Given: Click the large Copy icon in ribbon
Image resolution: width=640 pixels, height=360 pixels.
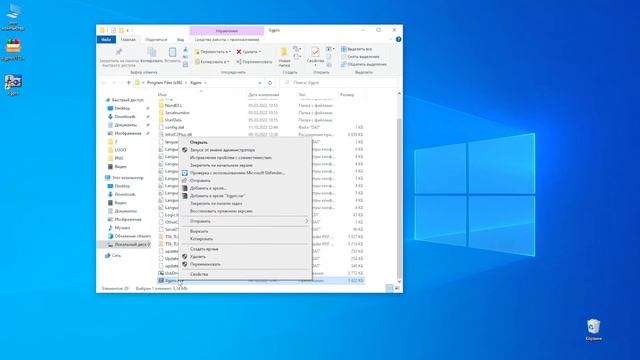Looking at the screenshot, I should (x=151, y=52).
